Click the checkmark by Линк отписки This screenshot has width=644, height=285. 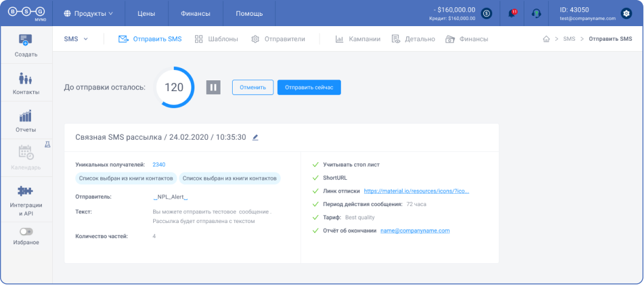tap(315, 191)
